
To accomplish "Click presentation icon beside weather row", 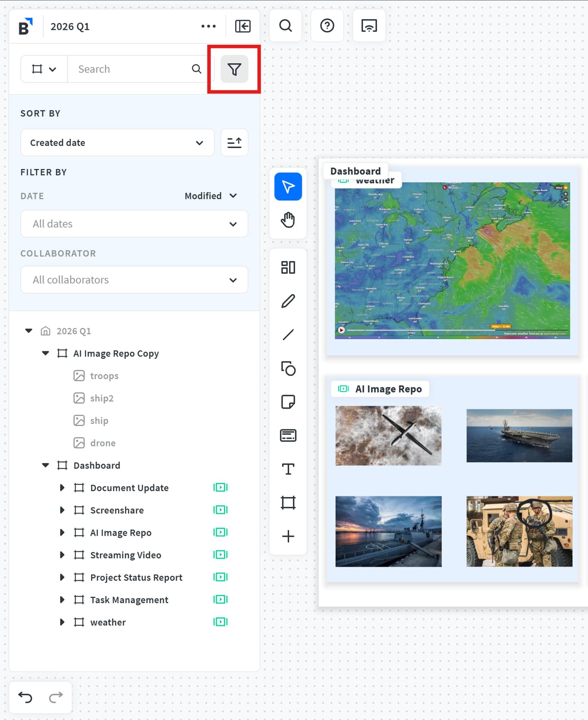I will 220,622.
